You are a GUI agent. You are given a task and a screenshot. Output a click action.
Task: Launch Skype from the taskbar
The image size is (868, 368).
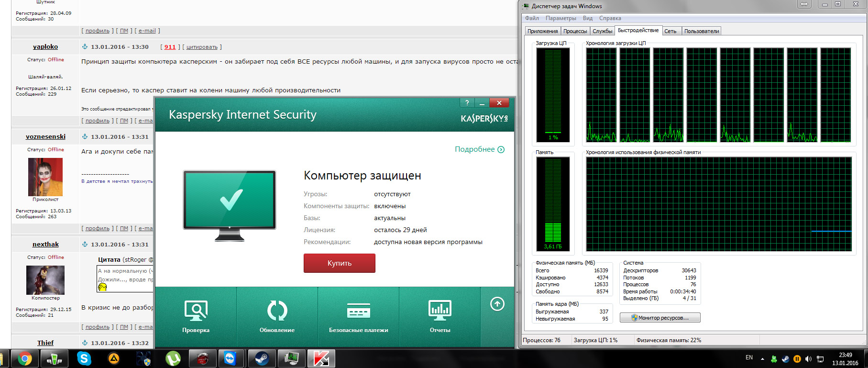[x=84, y=358]
